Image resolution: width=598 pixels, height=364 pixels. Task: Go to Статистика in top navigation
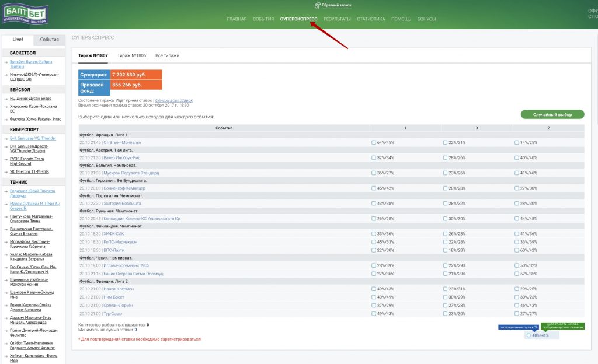(371, 19)
